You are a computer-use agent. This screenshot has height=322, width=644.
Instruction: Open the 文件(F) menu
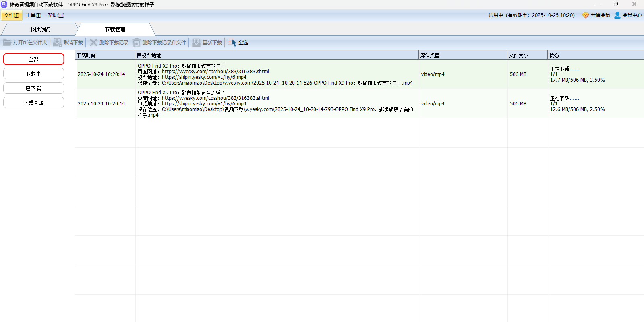pos(12,15)
